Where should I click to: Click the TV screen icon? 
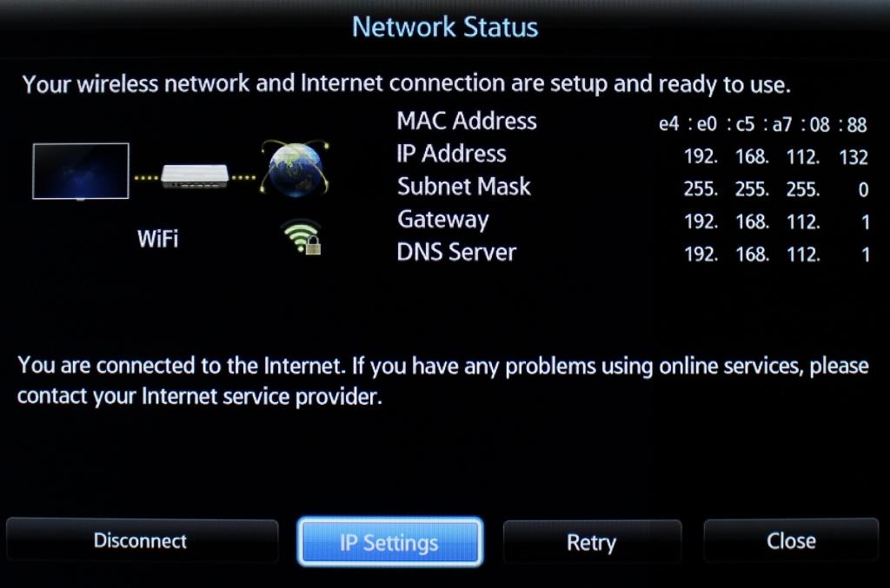[81, 171]
